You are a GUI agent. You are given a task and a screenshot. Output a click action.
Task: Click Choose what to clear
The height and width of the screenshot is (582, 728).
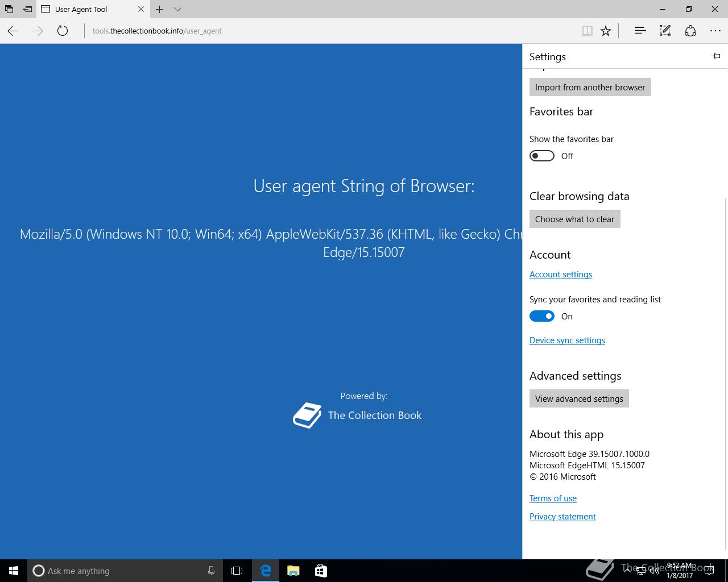[x=575, y=219]
